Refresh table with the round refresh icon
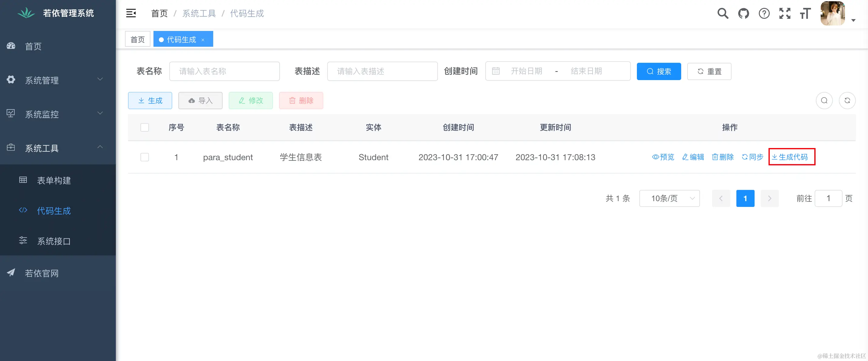The image size is (868, 361). tap(847, 100)
